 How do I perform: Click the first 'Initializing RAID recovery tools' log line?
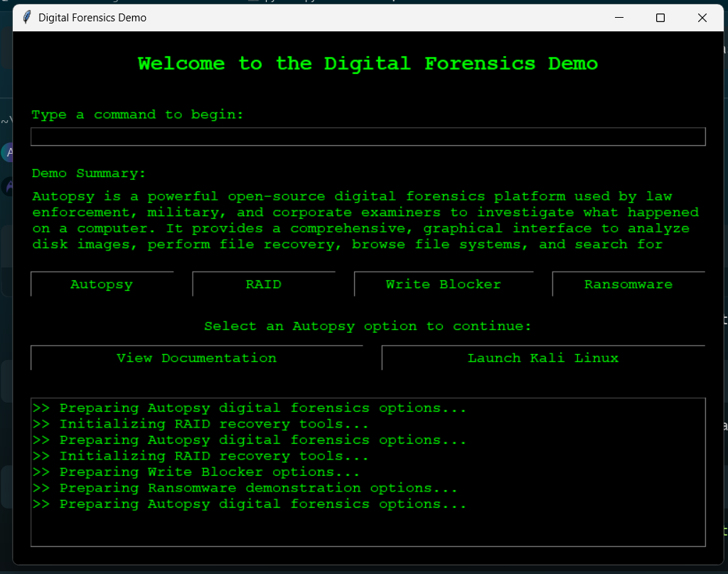(200, 424)
